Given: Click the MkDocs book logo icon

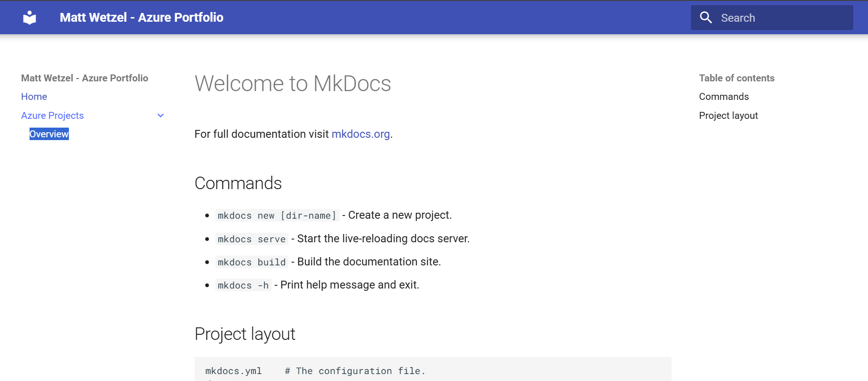Looking at the screenshot, I should [30, 18].
